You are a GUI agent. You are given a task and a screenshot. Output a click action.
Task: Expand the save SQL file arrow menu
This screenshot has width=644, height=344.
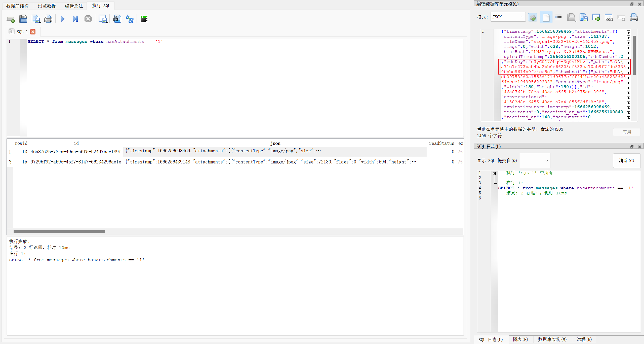coord(40,23)
